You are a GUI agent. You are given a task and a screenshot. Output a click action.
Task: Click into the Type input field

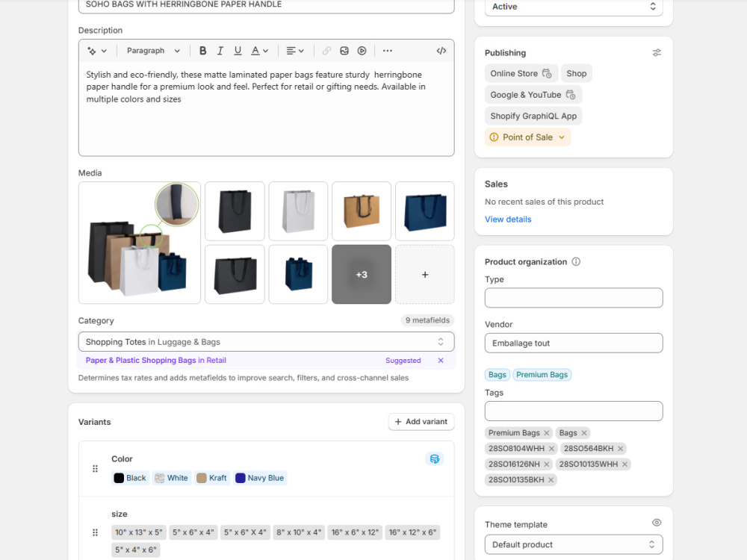574,298
